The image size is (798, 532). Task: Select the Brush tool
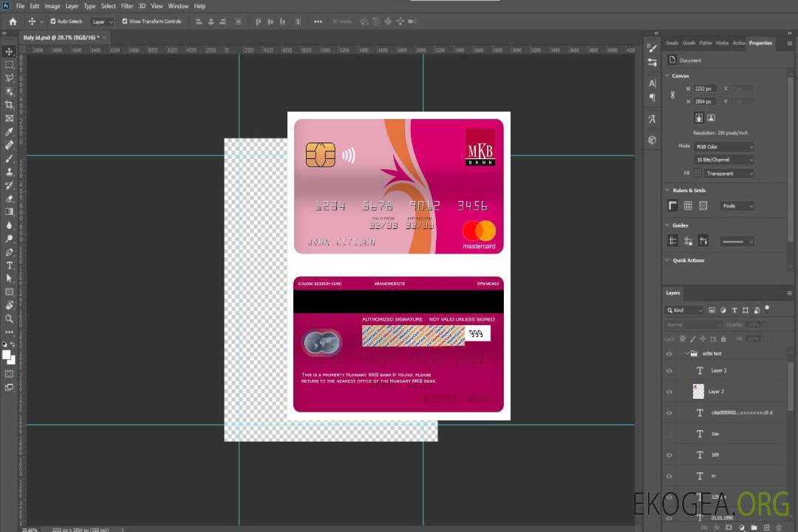pos(9,158)
